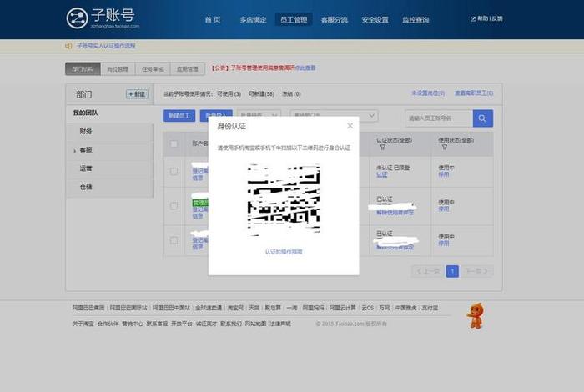Tick the select-all checkbox in table header
Viewport: 584px width, 392px height.
(x=174, y=143)
